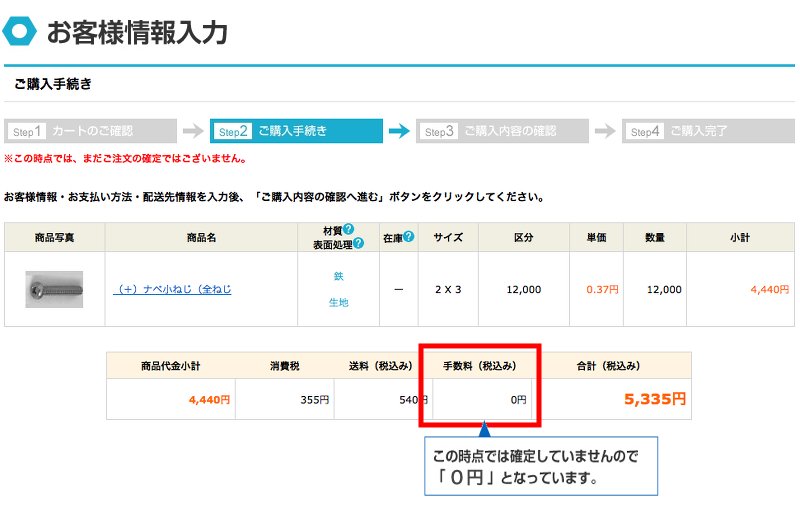Click the 0.37円 unit price
The width and height of the screenshot is (800, 530).
602,289
